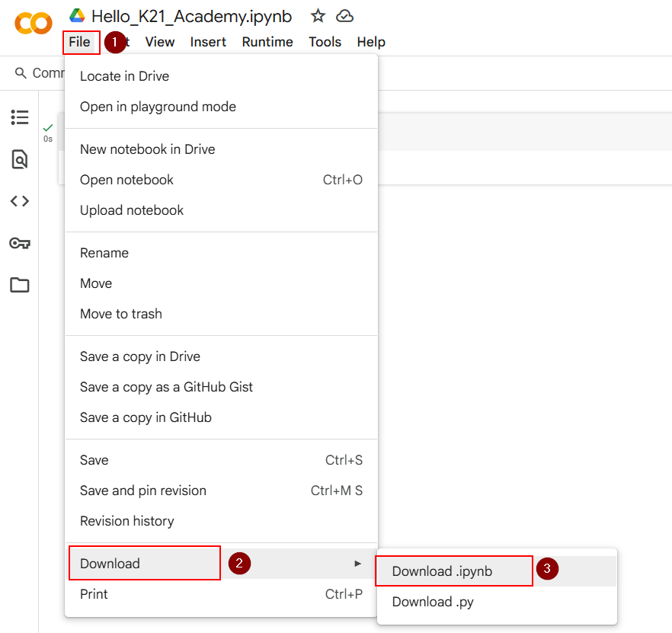Open Revision history

tap(221, 521)
